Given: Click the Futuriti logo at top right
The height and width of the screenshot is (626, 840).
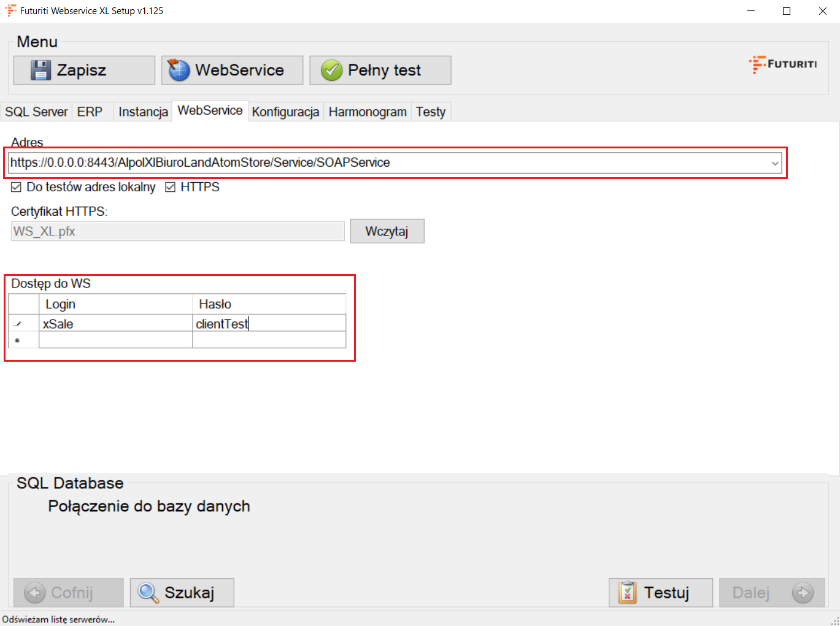Looking at the screenshot, I should tap(783, 64).
